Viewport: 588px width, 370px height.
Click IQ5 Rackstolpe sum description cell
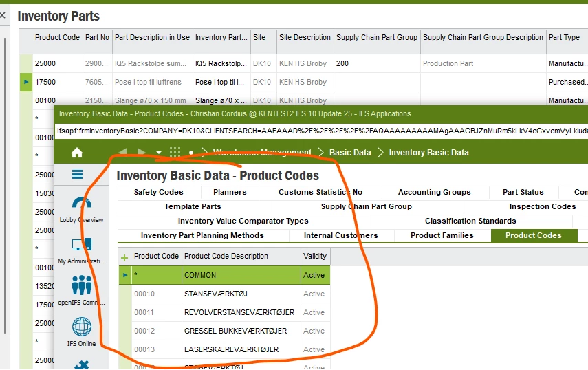click(x=152, y=63)
